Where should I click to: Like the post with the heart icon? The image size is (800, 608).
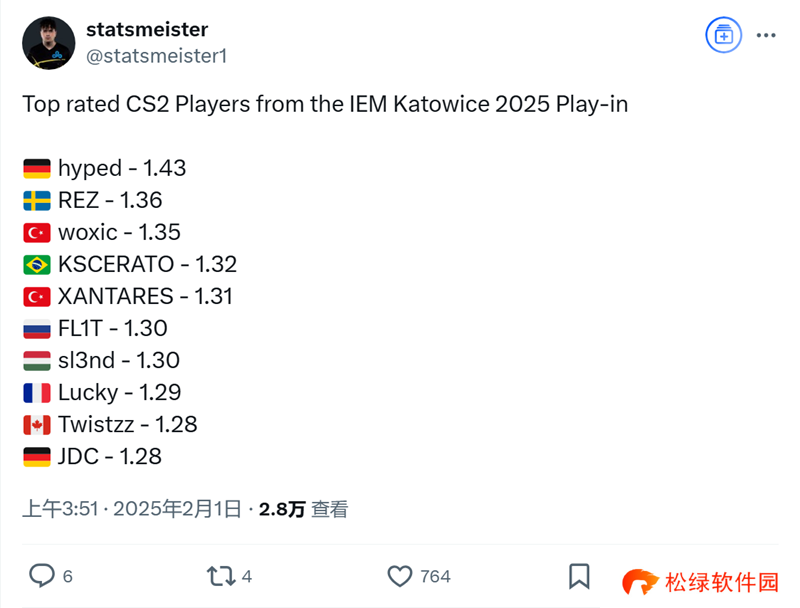point(400,576)
